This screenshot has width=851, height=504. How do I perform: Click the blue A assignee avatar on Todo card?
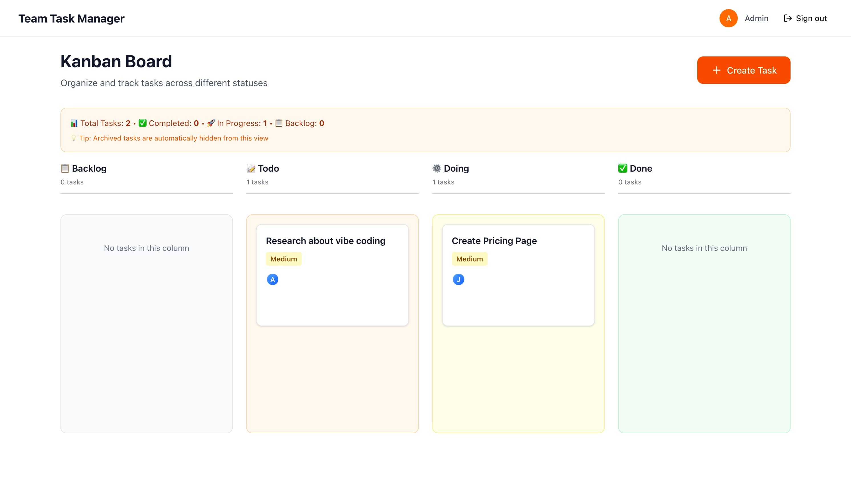coord(272,279)
